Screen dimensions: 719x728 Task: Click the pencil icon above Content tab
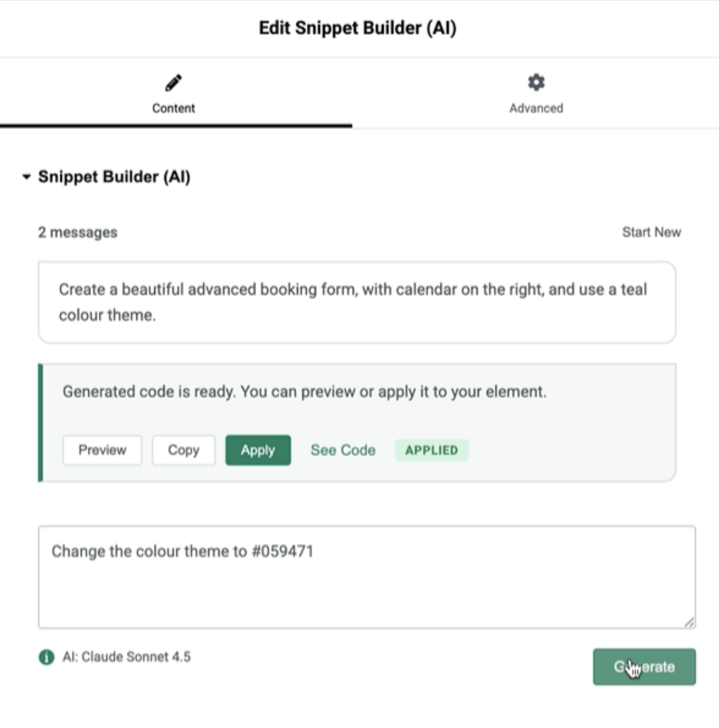pos(173,82)
